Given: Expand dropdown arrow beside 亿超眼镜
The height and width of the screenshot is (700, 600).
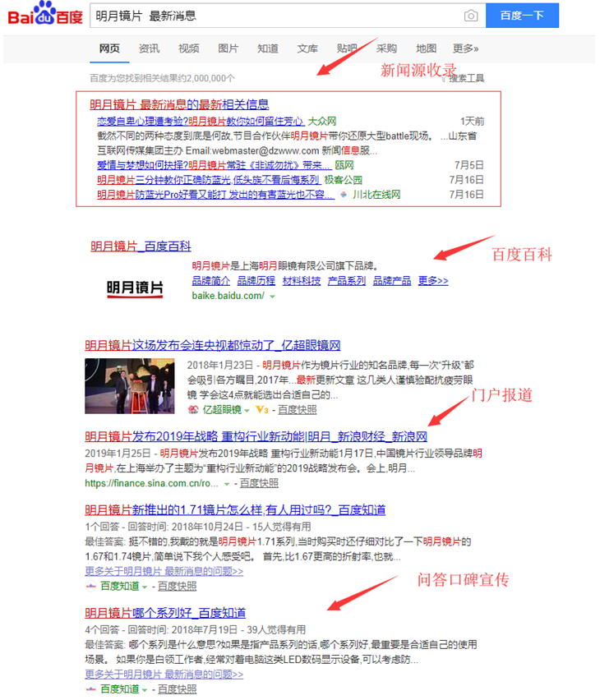Looking at the screenshot, I should click(x=247, y=411).
